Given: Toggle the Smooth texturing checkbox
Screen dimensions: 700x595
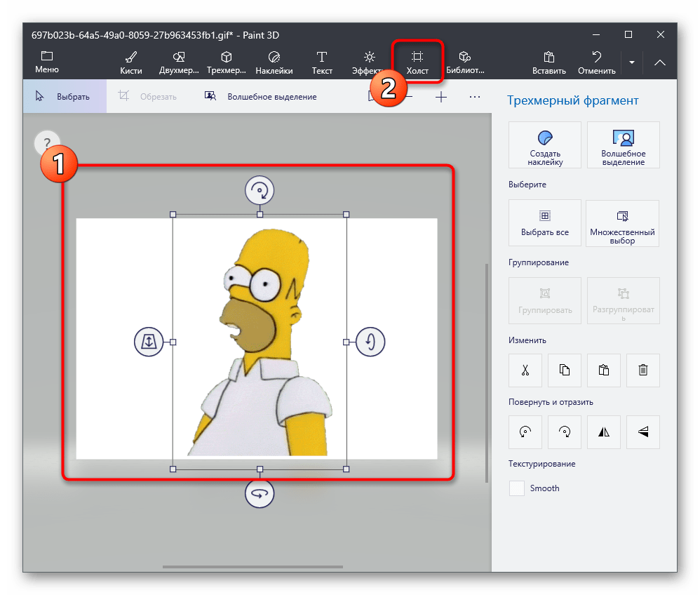Looking at the screenshot, I should tap(517, 488).
